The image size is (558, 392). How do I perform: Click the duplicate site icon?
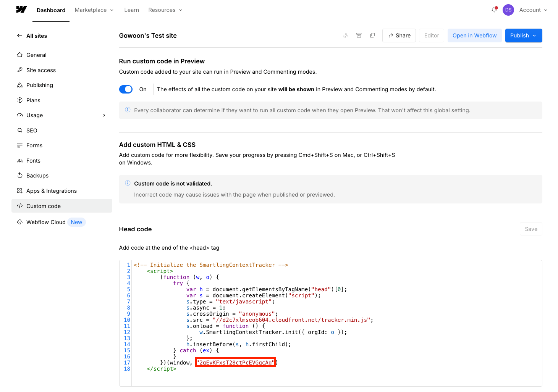(372, 35)
